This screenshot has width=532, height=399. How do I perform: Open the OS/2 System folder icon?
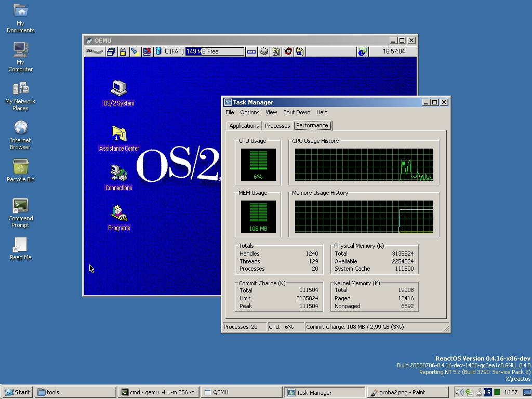click(118, 89)
